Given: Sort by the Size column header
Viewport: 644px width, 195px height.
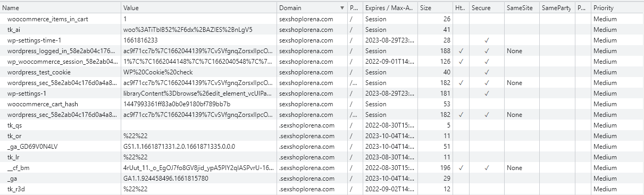Looking at the screenshot, I should tap(435, 8).
